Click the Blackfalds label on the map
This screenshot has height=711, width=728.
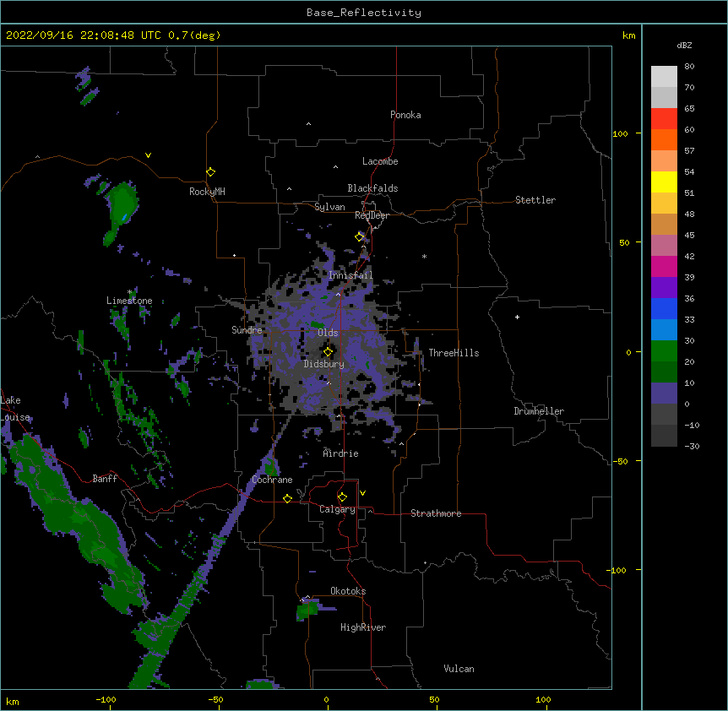click(372, 188)
